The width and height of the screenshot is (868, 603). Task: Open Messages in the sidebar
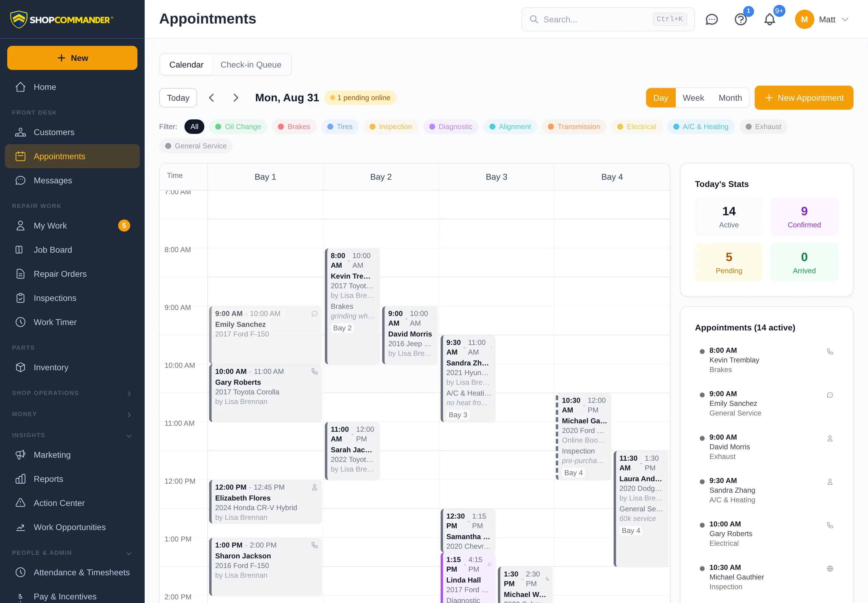72,181
